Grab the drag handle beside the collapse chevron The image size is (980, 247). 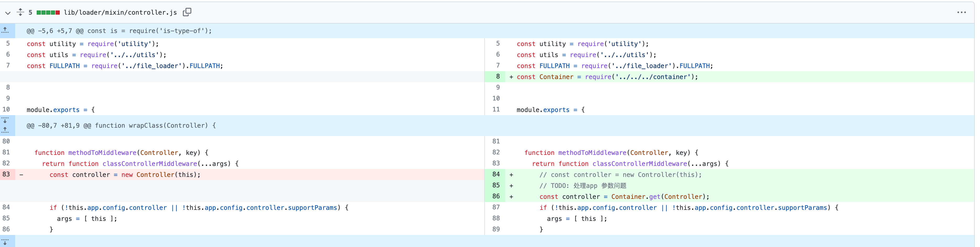coord(20,13)
